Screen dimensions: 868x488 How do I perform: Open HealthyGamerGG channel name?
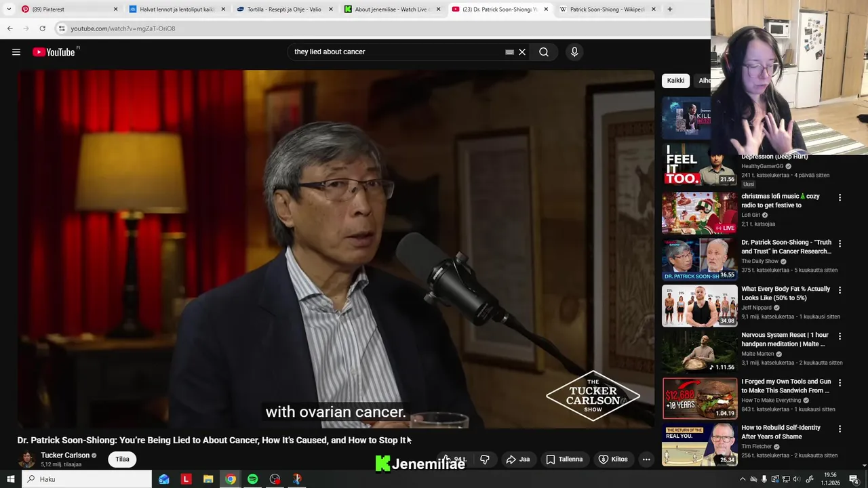click(x=762, y=166)
